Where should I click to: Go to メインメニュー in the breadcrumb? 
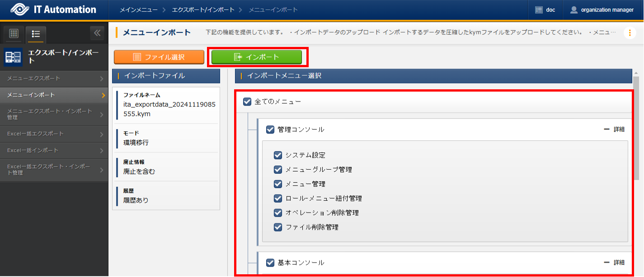coord(136,9)
